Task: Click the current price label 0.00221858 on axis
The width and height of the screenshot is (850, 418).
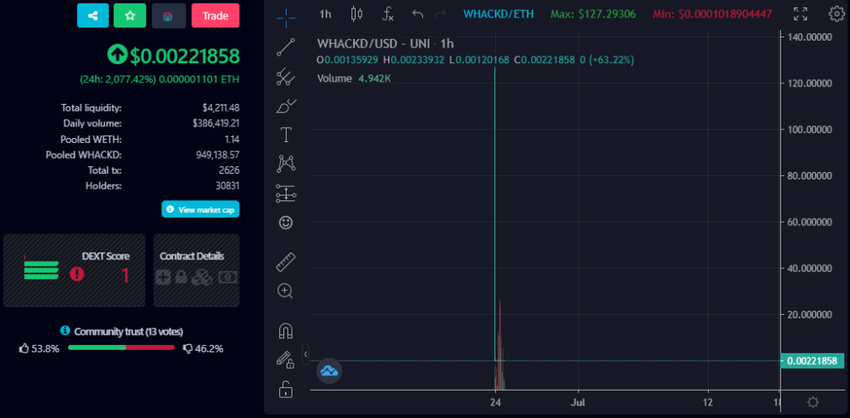Action: (x=812, y=361)
